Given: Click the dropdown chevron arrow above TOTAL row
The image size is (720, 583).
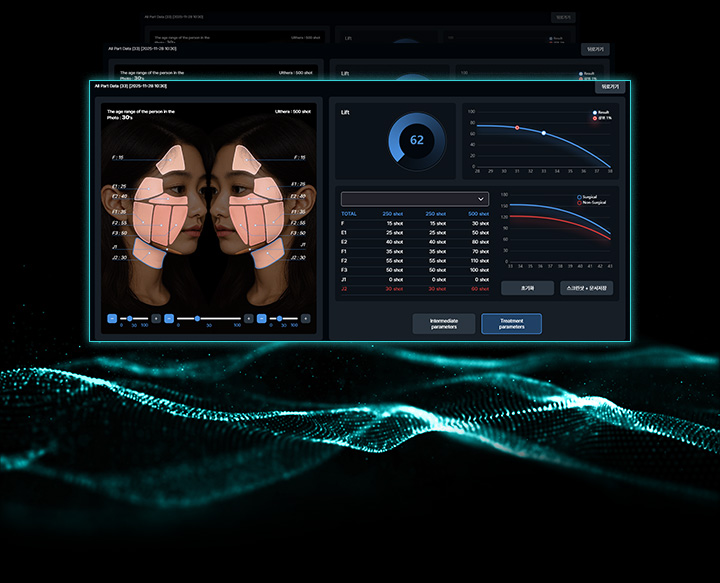Looking at the screenshot, I should coord(481,199).
